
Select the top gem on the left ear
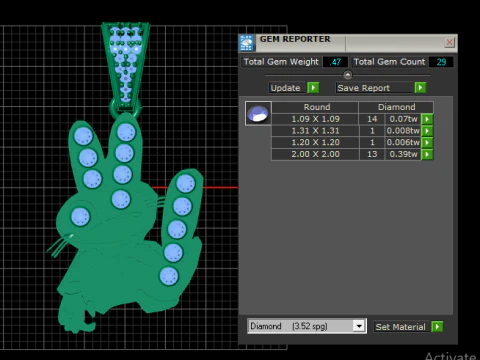pos(83,136)
